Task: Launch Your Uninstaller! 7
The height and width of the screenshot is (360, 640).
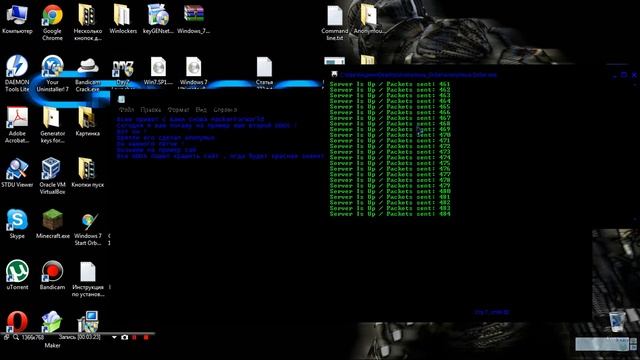Action: 52,73
